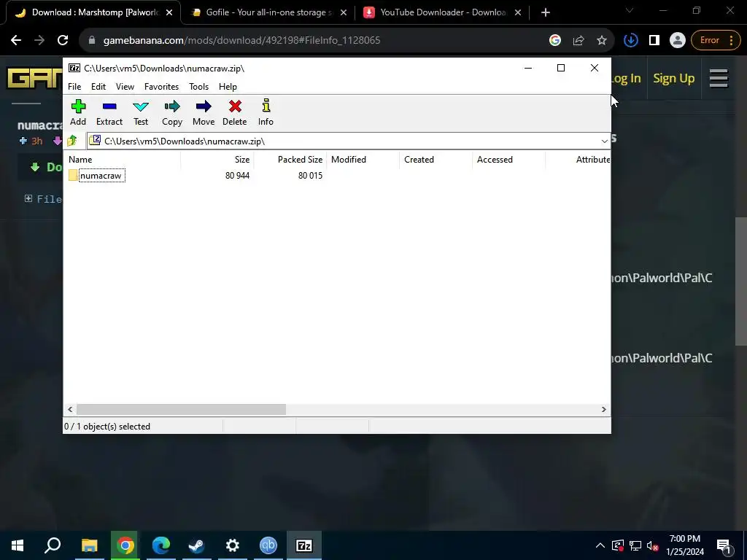Click the scroll right arrow in 7-Zip
The width and height of the screenshot is (747, 560).
603,410
